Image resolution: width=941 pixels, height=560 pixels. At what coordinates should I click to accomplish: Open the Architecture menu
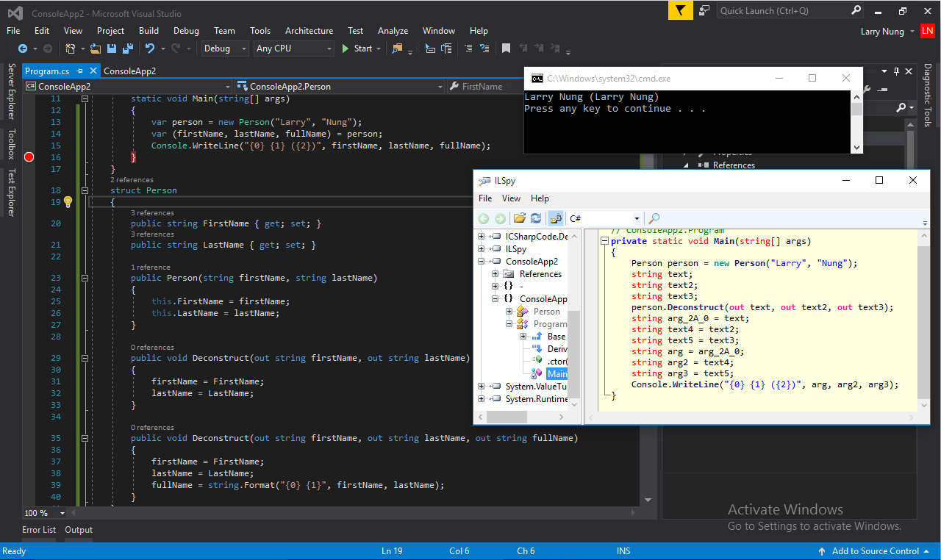(x=309, y=31)
